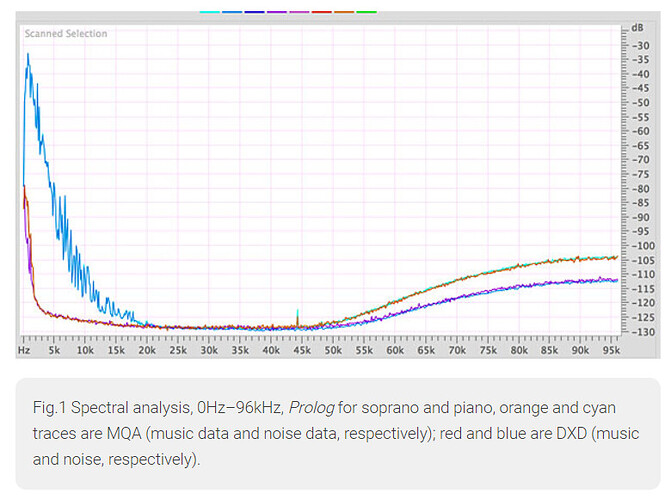This screenshot has height=500, width=671.
Task: Click the "-130" dB scale label
Action: tap(644, 332)
